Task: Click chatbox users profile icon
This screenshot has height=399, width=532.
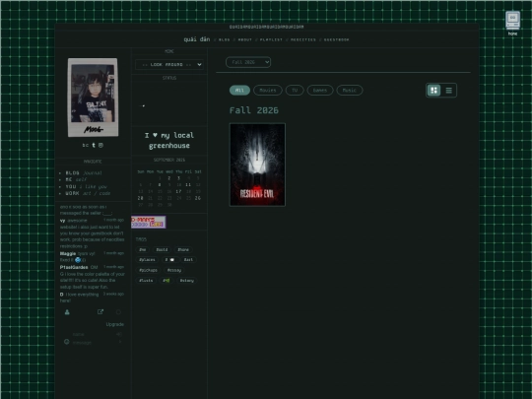Action: [67, 312]
